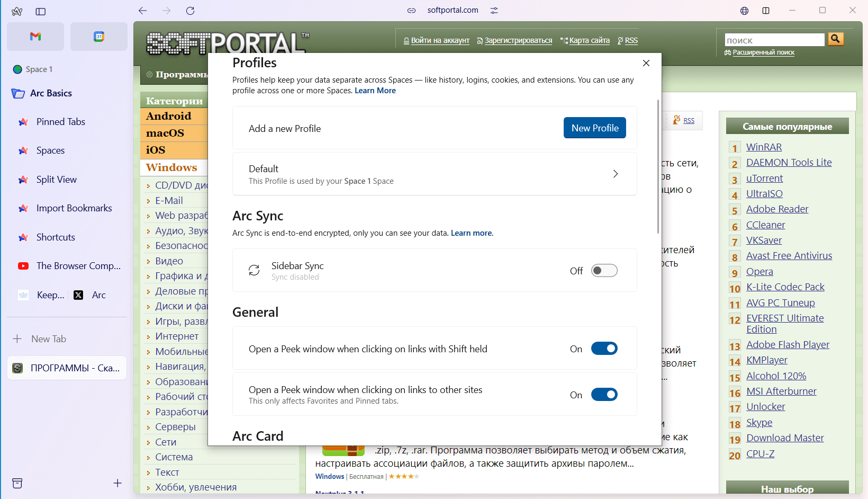Open the Spaces pinned tab

pyautogui.click(x=67, y=150)
